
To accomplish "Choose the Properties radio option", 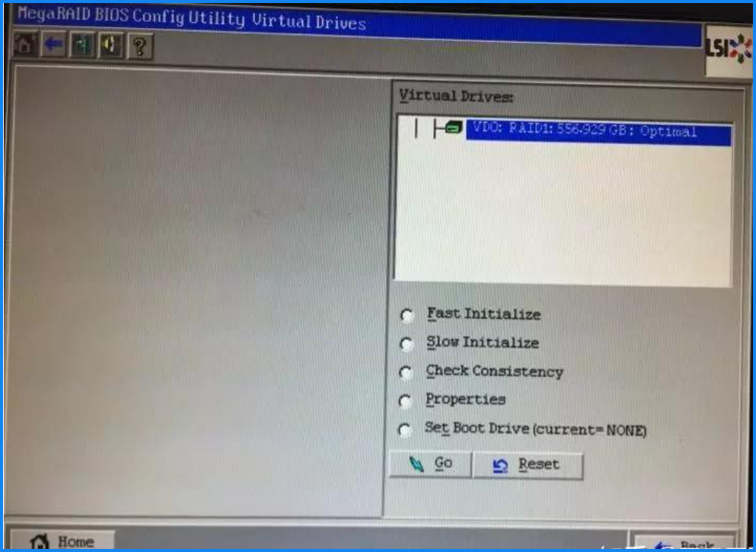I will [x=406, y=401].
